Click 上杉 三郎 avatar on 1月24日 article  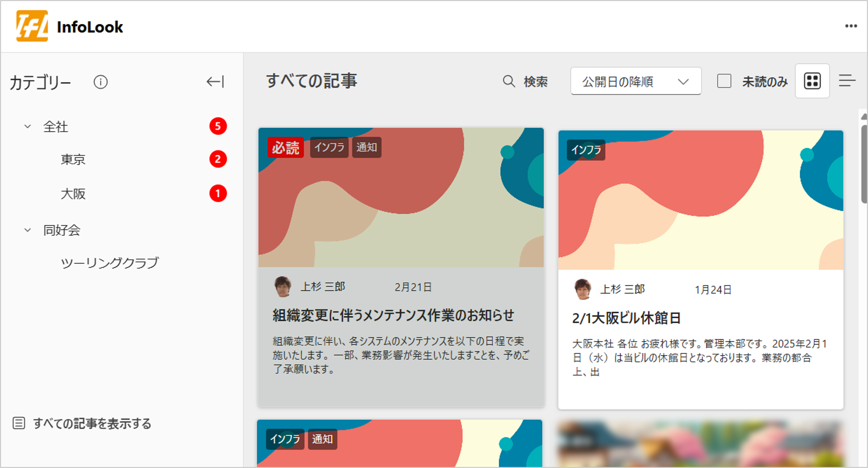[582, 289]
